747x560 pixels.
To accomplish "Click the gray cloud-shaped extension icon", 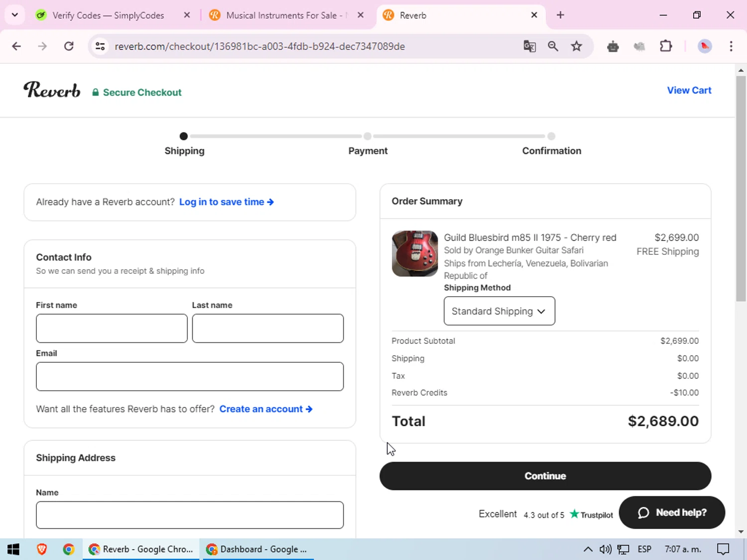I will tap(639, 46).
